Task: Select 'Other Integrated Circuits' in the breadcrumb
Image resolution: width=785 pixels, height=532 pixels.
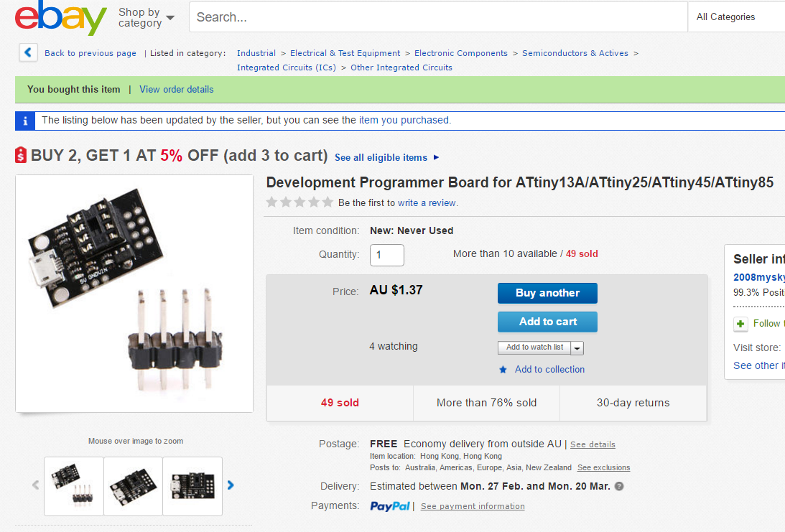Action: (x=401, y=67)
